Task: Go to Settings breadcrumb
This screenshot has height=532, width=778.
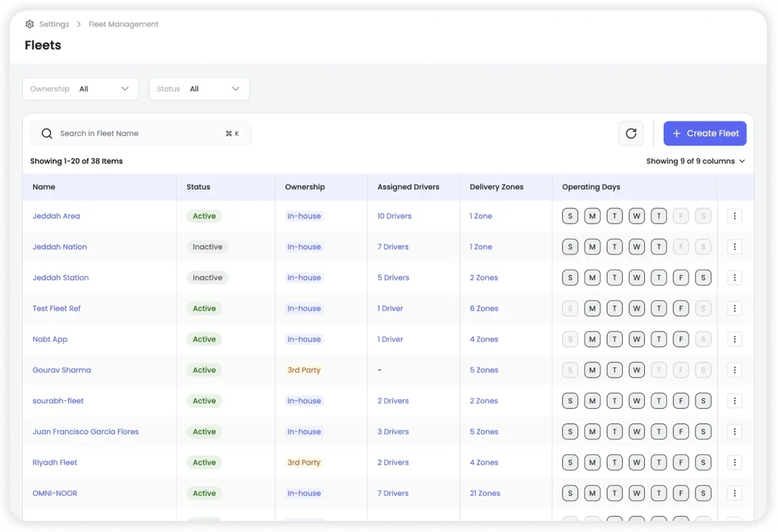Action: (54, 24)
